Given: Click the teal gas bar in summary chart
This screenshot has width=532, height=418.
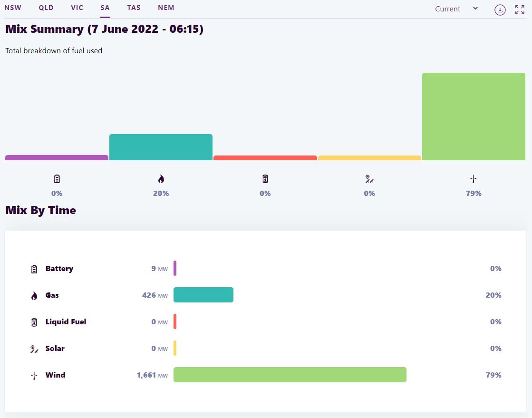Looking at the screenshot, I should coord(161,147).
